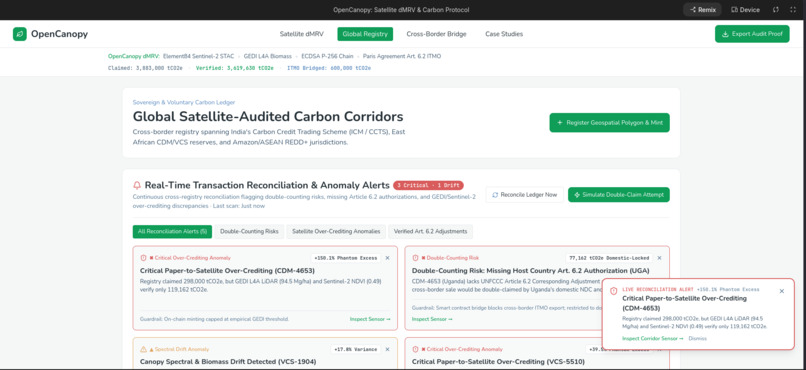Click the OpenCanopy brand name text

pos(59,34)
